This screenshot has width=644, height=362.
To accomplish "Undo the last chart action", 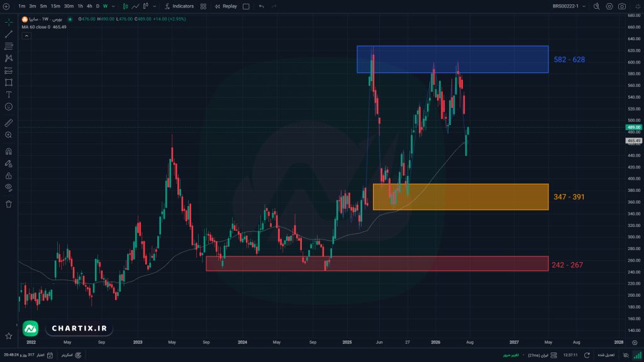I will click(261, 6).
